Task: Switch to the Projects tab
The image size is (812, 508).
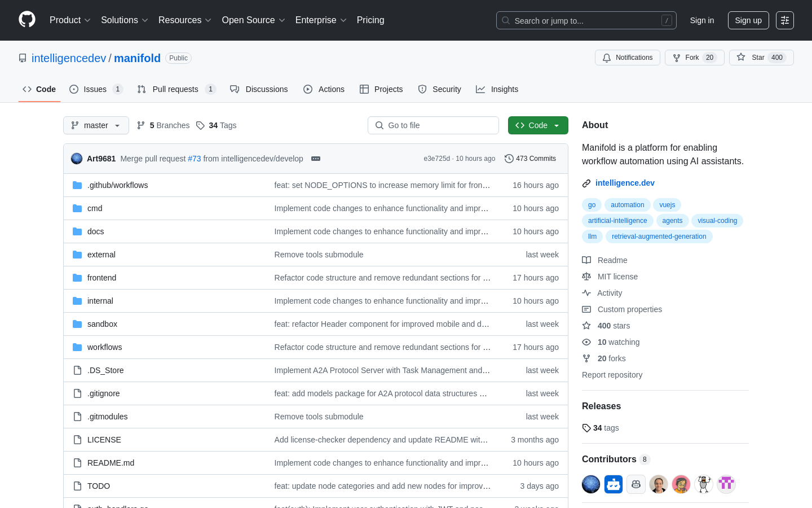Action: tap(381, 89)
